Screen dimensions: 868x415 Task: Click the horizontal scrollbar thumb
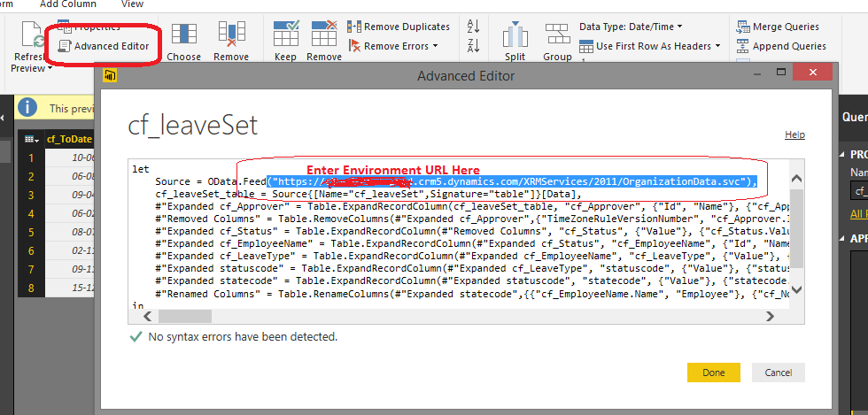pyautogui.click(x=185, y=316)
